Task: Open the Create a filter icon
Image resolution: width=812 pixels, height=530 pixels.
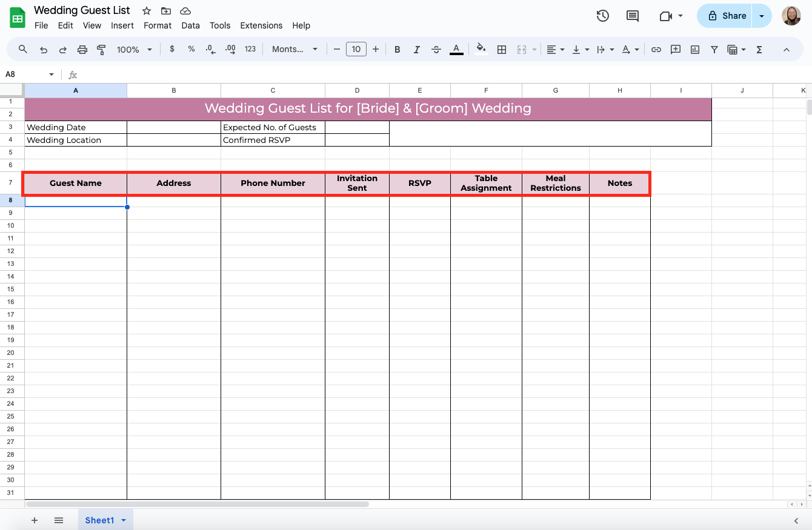Action: (714, 49)
